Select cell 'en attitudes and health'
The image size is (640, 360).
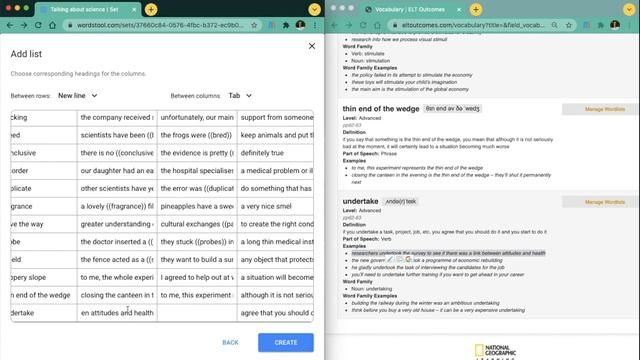tap(117, 313)
